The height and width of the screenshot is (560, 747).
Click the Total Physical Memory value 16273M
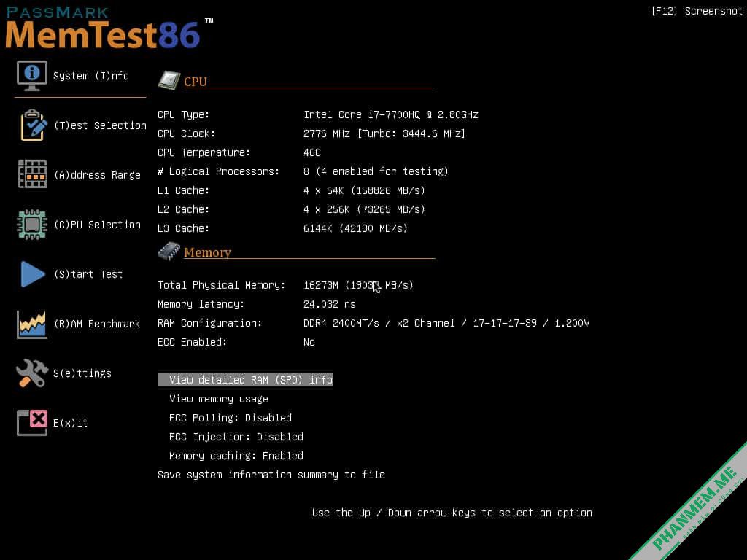coord(358,285)
